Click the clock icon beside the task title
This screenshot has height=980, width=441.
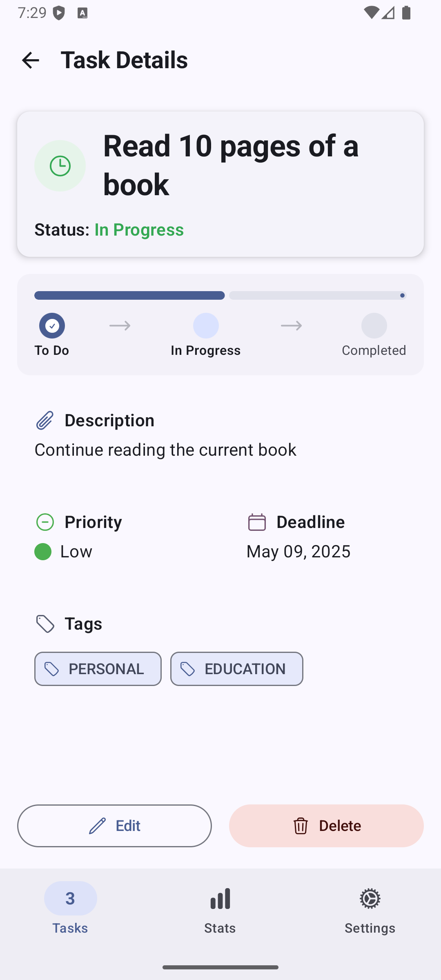(x=60, y=165)
